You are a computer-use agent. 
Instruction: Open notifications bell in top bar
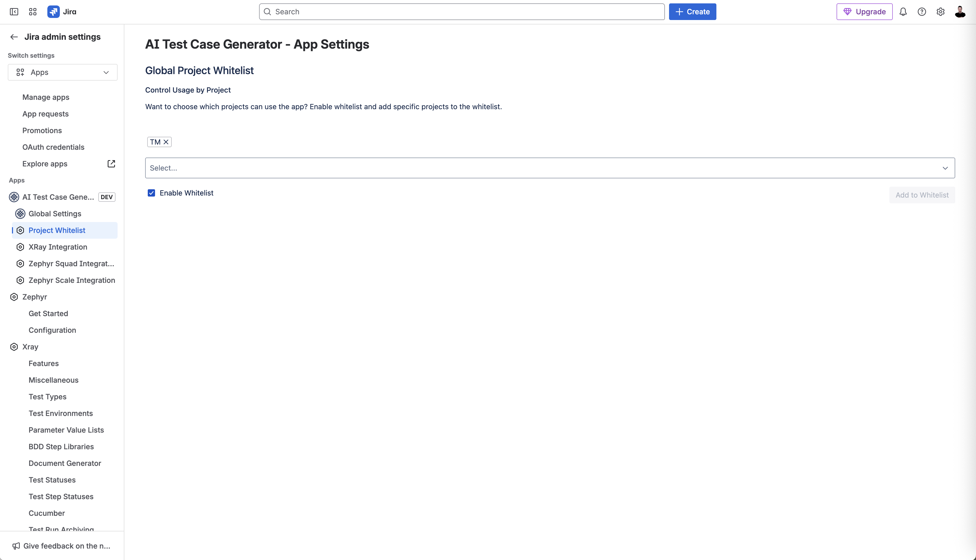tap(903, 11)
